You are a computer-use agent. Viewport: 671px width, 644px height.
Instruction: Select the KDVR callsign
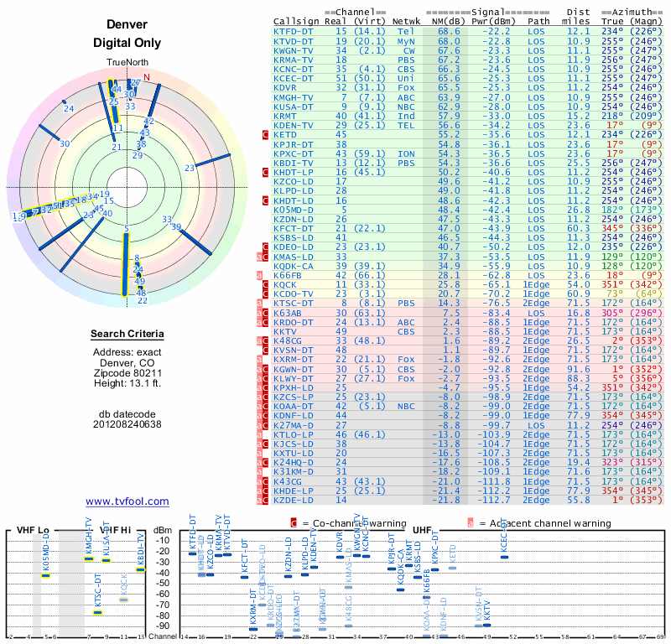pos(285,88)
